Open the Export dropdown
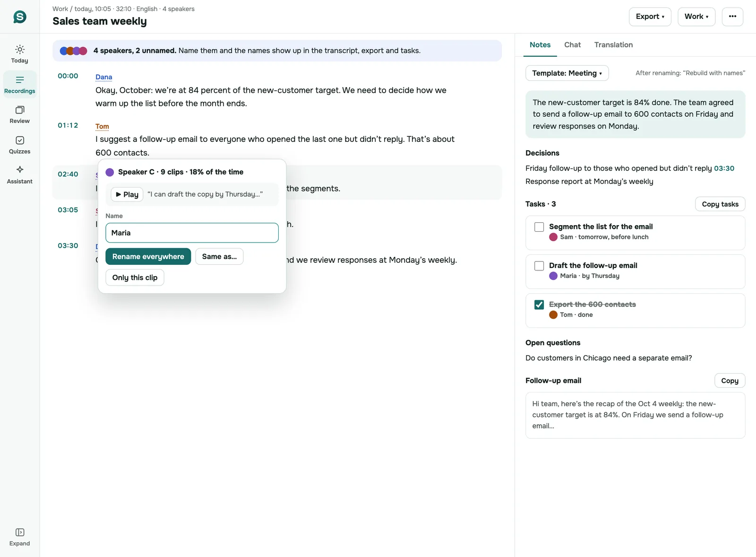 point(650,17)
